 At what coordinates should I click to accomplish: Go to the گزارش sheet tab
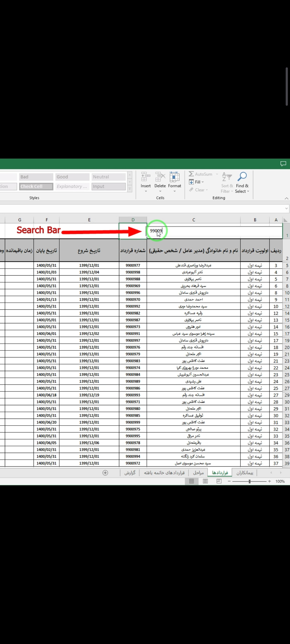(x=130, y=473)
